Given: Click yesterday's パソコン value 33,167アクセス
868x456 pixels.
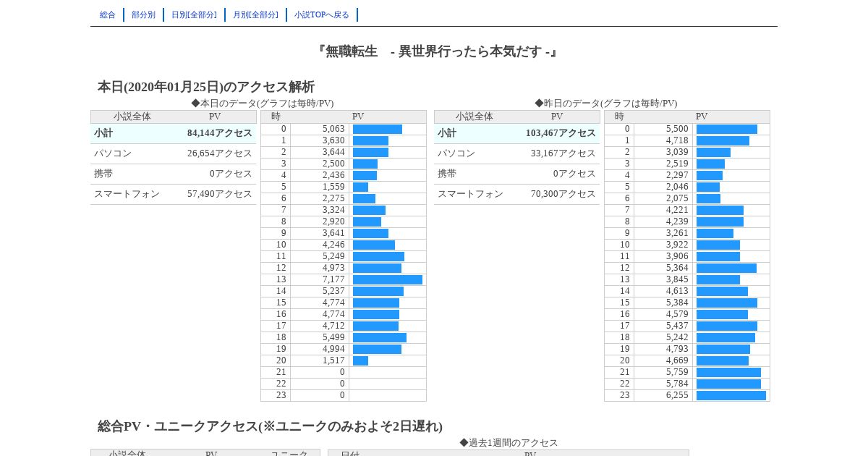Looking at the screenshot, I should (563, 153).
